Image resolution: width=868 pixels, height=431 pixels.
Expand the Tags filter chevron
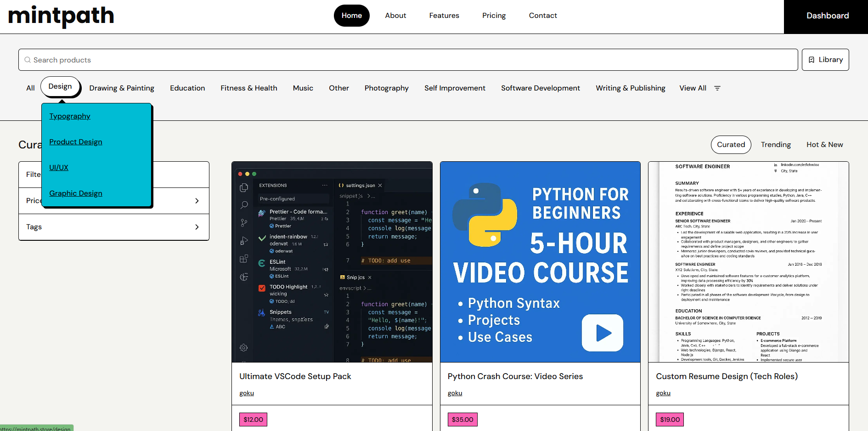pyautogui.click(x=197, y=227)
